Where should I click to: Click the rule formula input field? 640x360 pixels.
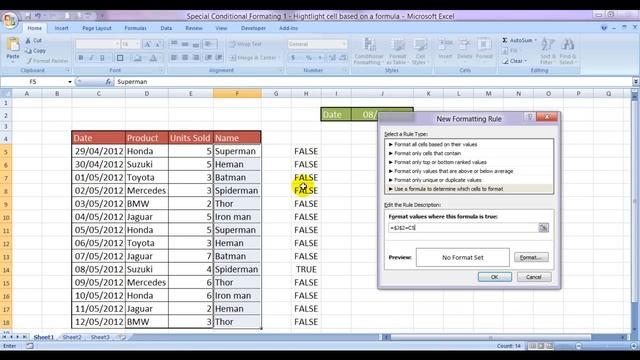(463, 228)
